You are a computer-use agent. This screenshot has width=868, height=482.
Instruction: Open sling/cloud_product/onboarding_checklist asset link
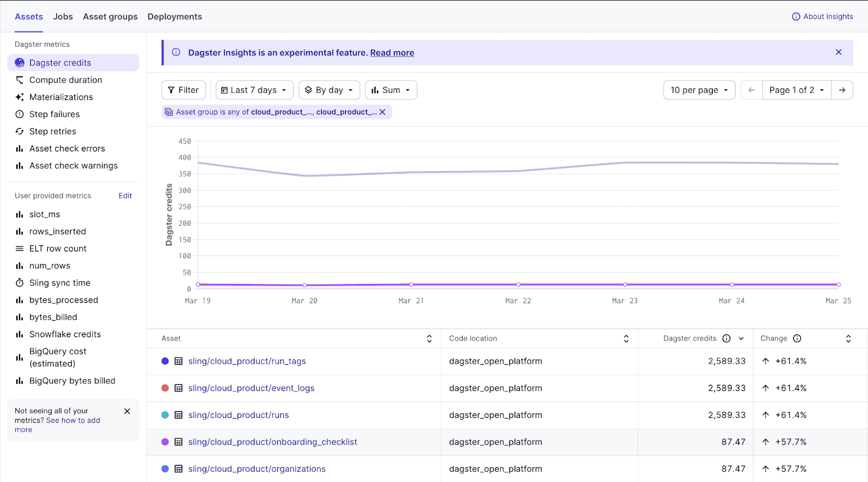(272, 442)
